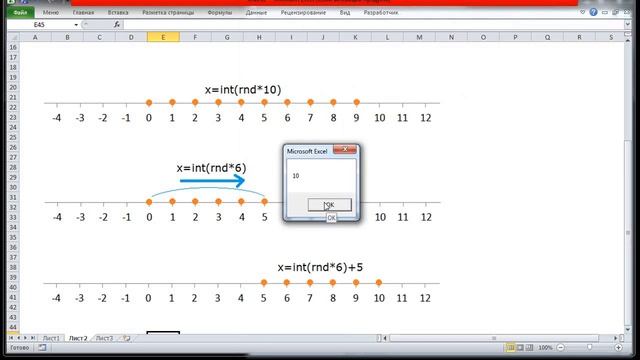The image size is (640, 360).
Task: Switch to Page Layout view icon
Action: (x=520, y=348)
